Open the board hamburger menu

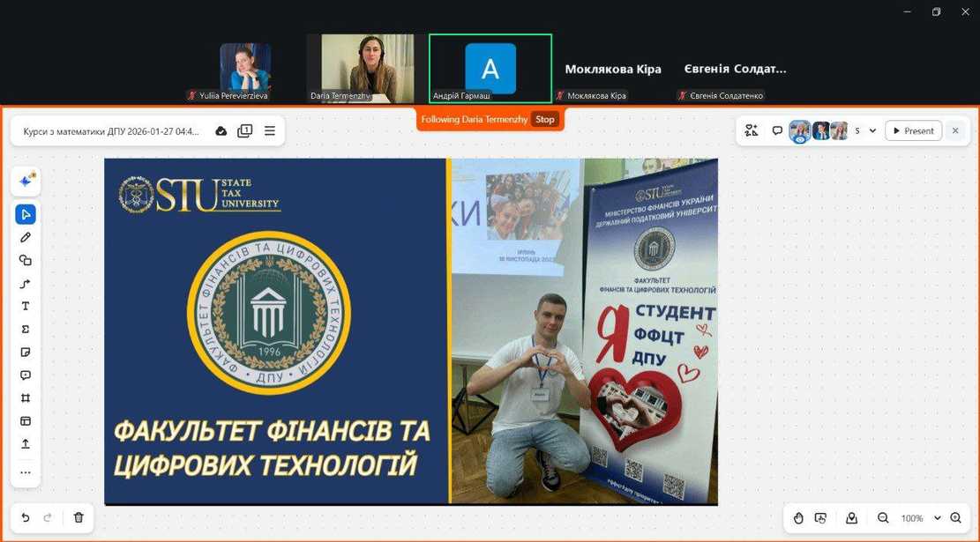point(269,130)
